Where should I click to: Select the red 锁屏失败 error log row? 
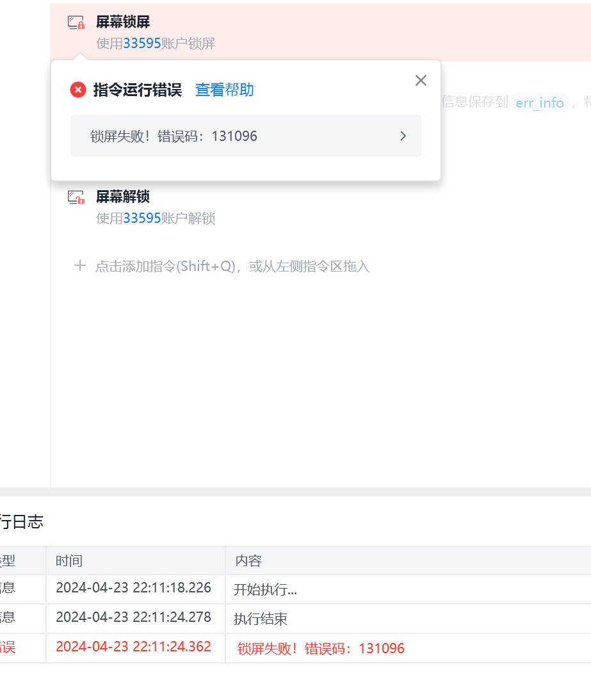click(x=296, y=648)
